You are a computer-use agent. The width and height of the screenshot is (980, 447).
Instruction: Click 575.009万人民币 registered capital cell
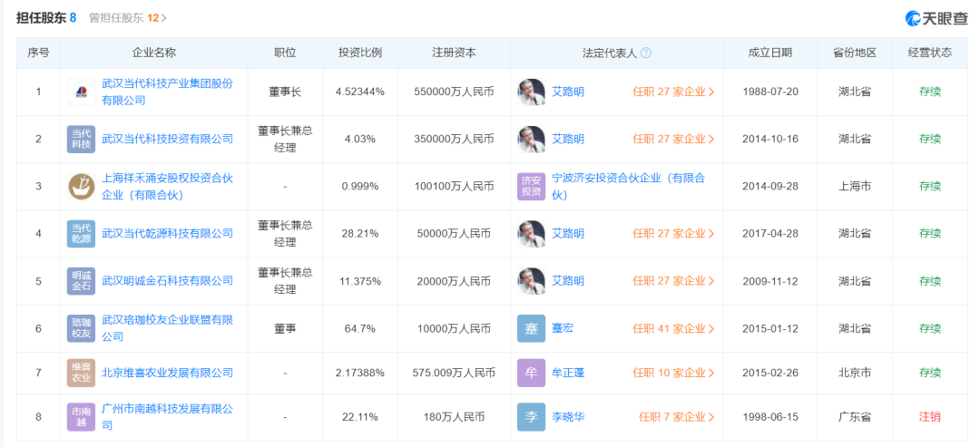[x=454, y=373]
